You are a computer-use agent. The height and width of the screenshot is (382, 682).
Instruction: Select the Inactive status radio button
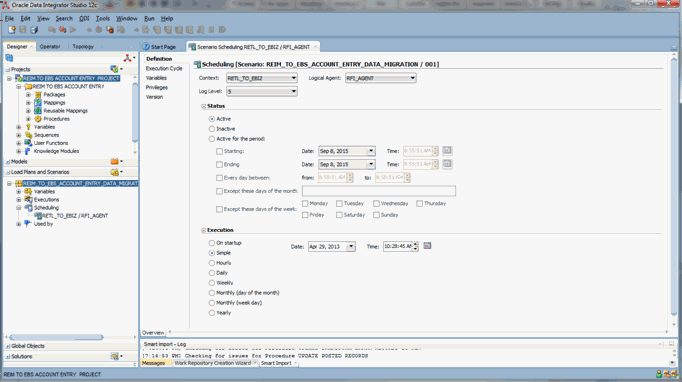(212, 129)
